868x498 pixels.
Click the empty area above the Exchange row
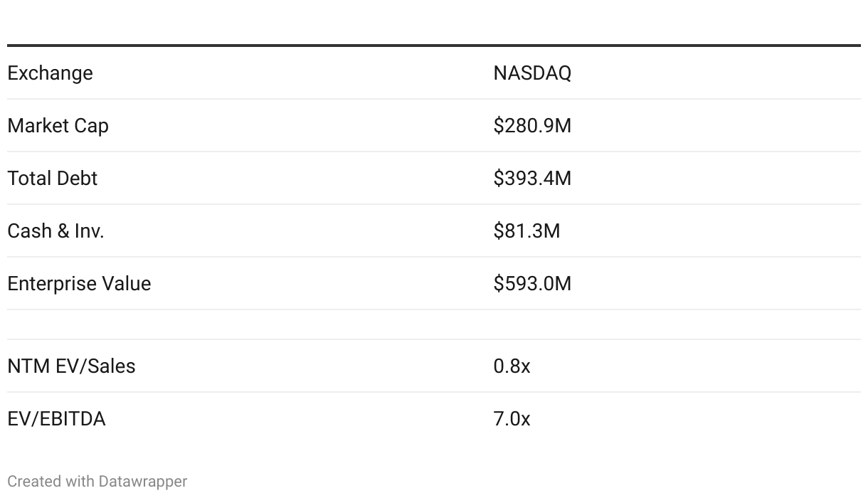point(434,21)
